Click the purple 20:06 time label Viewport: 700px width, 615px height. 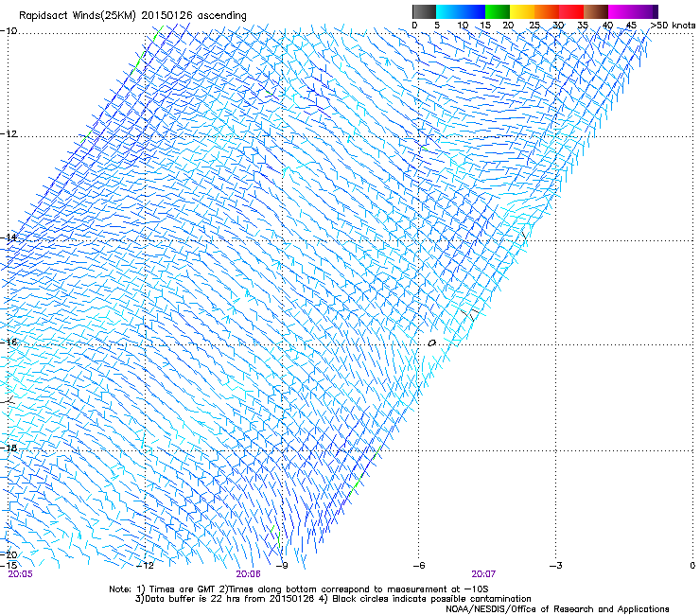tap(248, 574)
